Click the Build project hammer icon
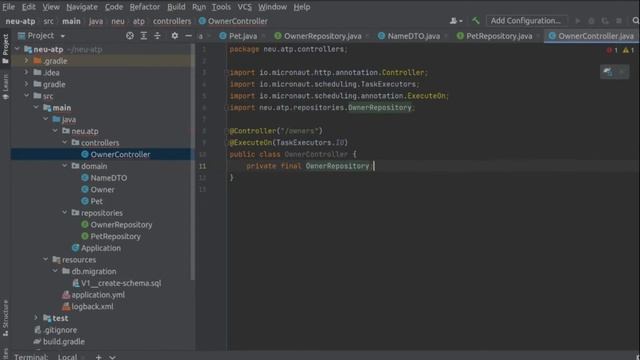This screenshot has height=360, width=640. tap(476, 20)
